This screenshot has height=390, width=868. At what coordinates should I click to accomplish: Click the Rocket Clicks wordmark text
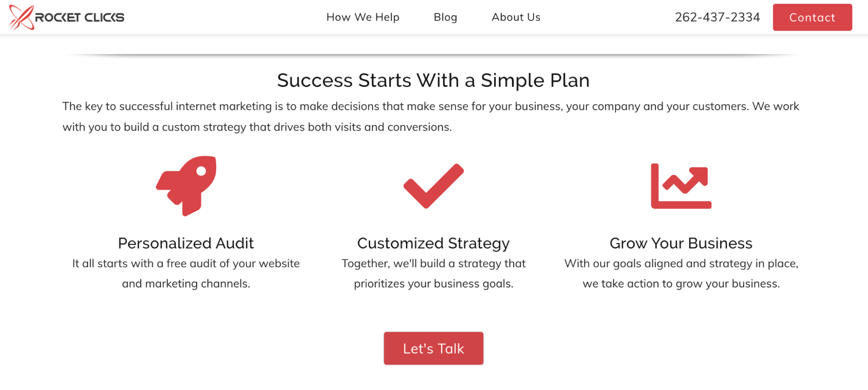click(x=79, y=17)
